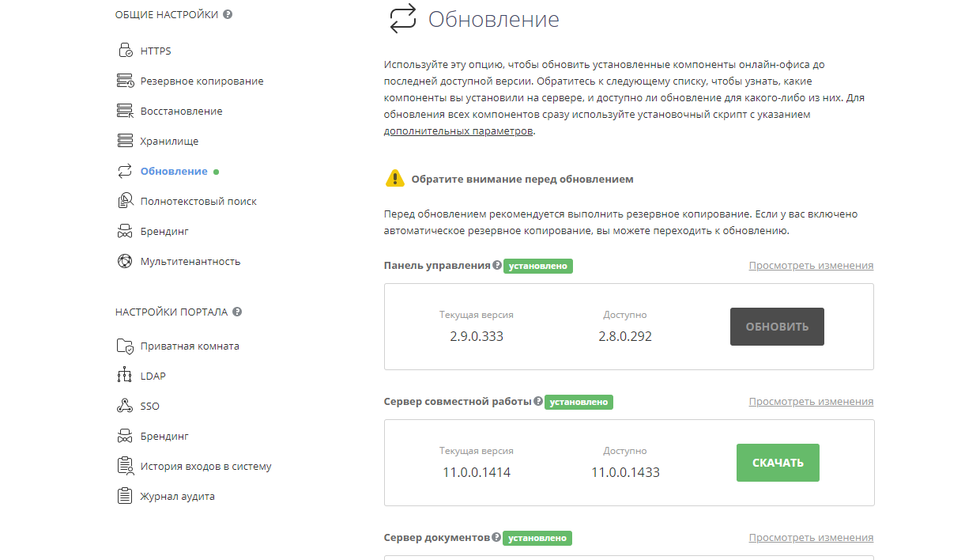This screenshot has width=980, height=560.
Task: Click available version 2.8.0.292
Action: 625,336
